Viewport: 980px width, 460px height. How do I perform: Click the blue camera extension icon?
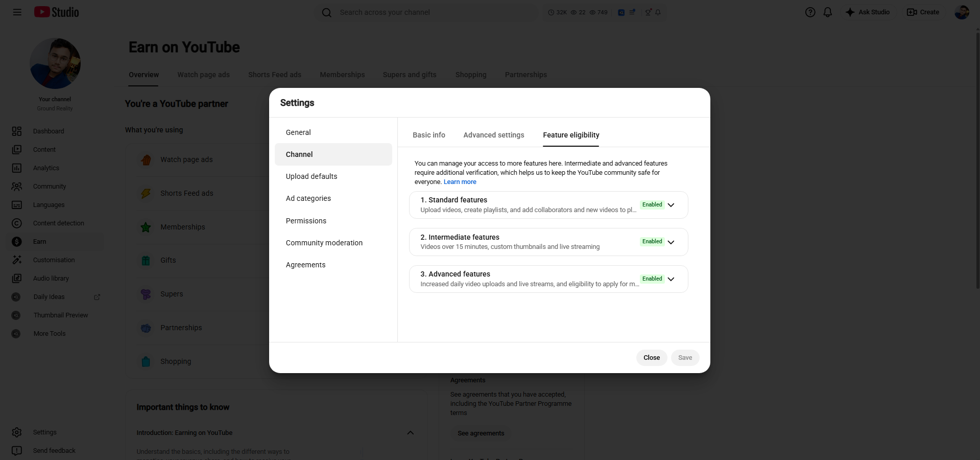[621, 12]
